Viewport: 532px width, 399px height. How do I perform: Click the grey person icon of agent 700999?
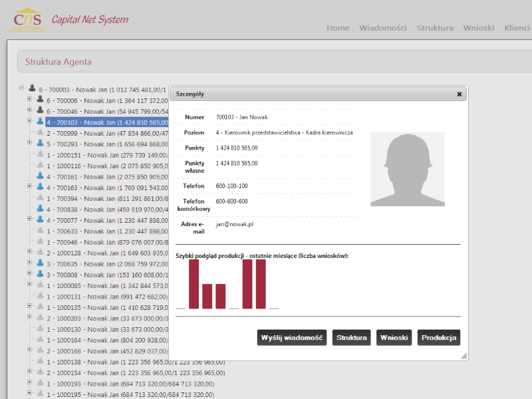[40, 132]
